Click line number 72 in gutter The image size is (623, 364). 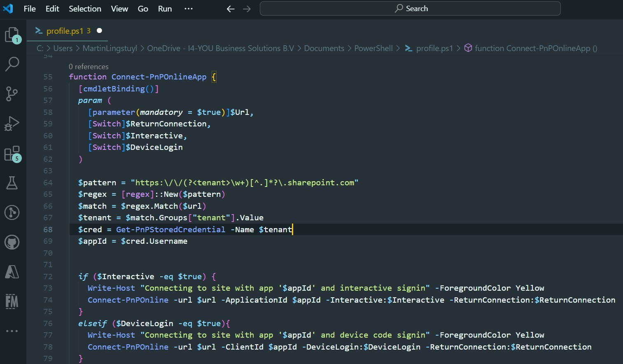(48, 277)
